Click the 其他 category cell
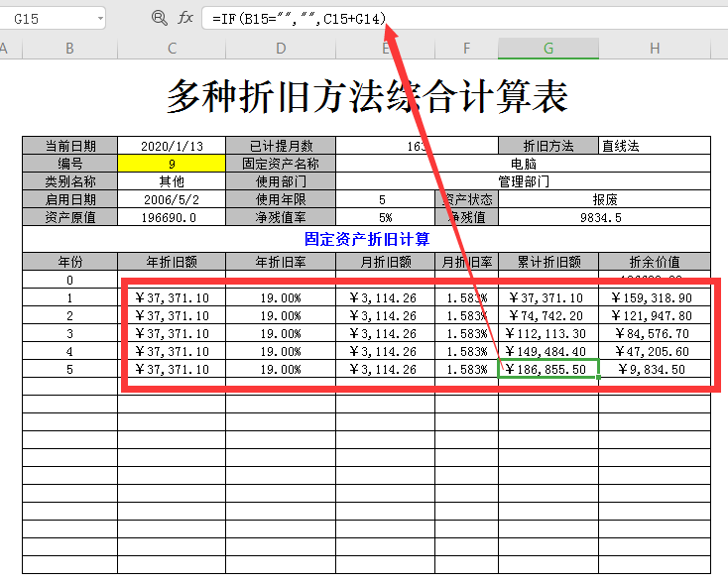 [172, 181]
